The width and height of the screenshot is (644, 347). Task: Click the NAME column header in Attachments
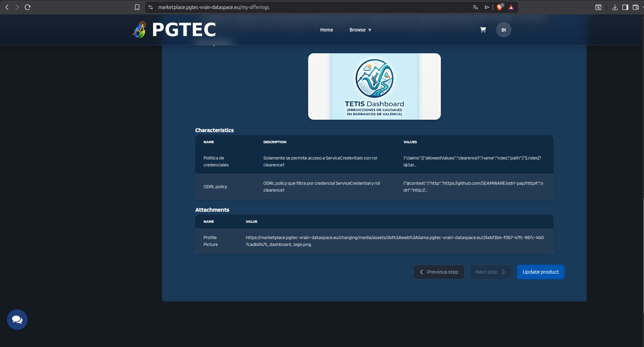pyautogui.click(x=209, y=222)
